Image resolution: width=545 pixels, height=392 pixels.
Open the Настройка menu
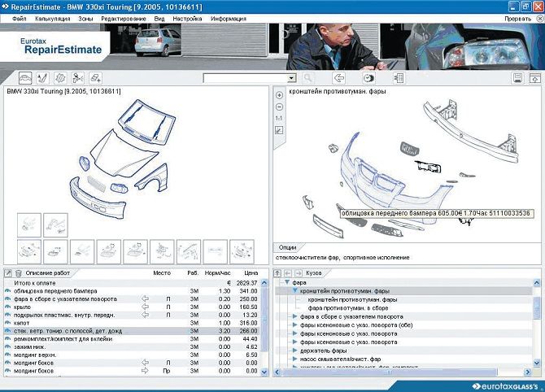tap(187, 19)
